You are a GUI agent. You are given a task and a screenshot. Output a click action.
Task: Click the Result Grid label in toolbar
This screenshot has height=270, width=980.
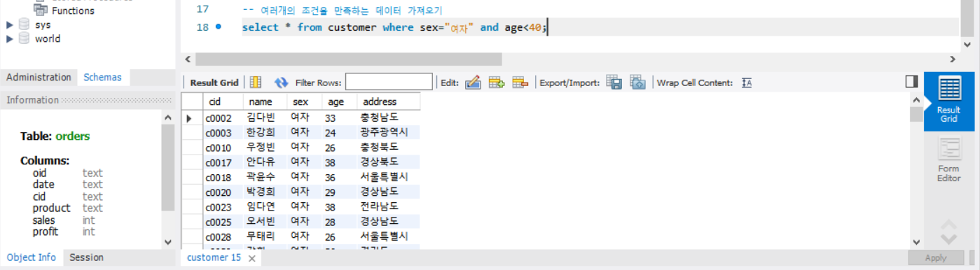214,83
